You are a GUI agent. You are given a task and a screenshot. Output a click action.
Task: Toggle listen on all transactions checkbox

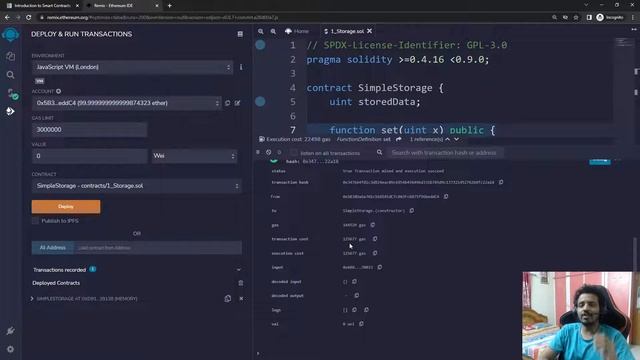coord(294,153)
